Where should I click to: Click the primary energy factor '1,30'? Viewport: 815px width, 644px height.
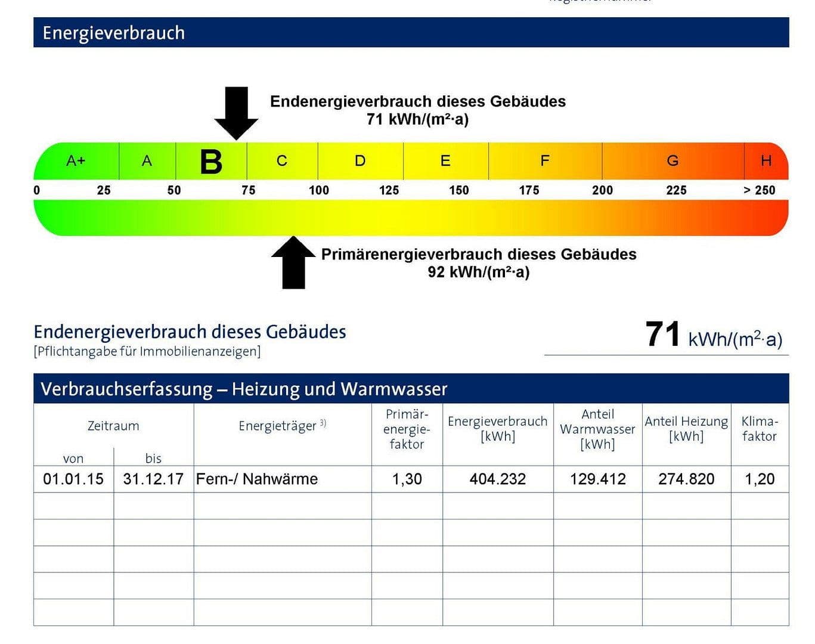point(407,479)
